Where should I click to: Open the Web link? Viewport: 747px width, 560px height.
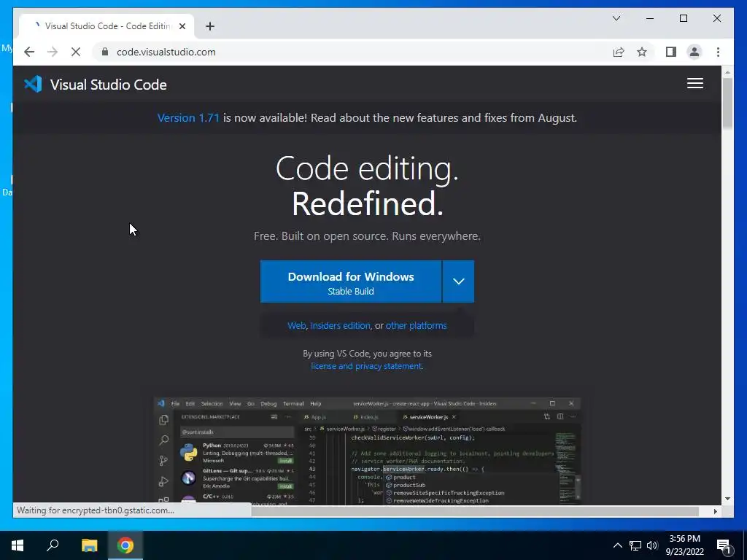296,326
